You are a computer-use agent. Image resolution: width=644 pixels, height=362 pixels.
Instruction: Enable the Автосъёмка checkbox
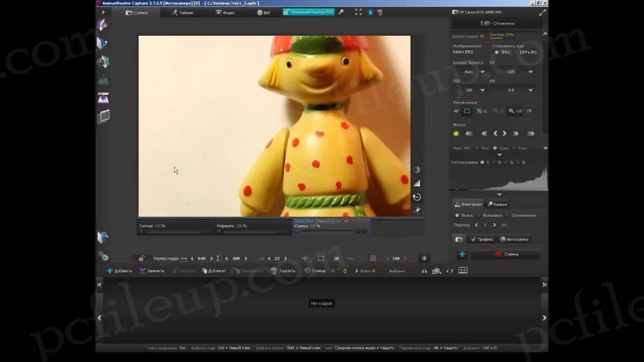[503, 239]
